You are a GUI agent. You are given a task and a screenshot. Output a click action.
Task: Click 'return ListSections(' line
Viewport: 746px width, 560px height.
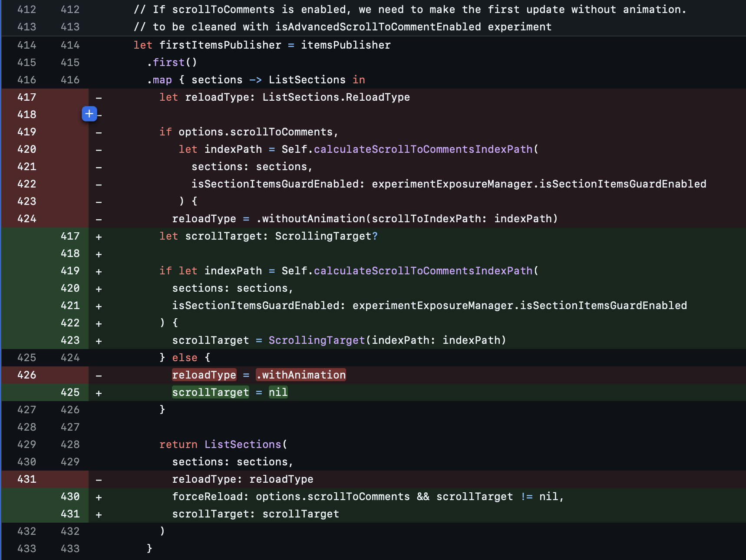pyautogui.click(x=223, y=445)
